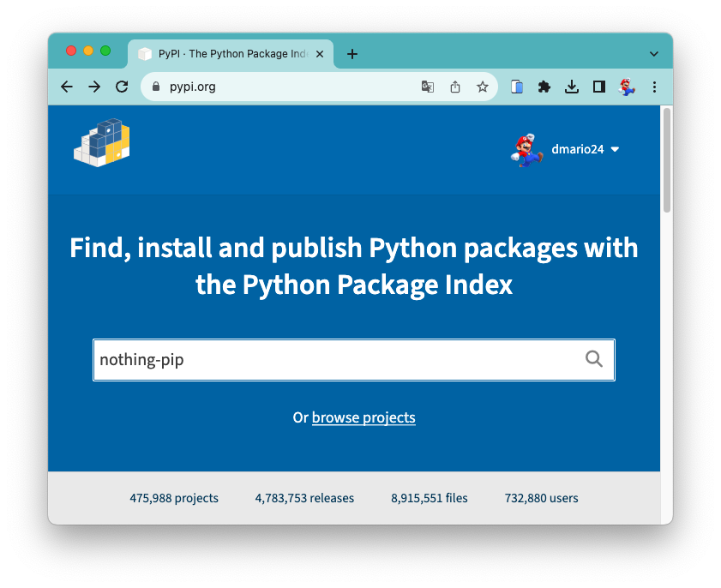Open Chrome's three-dot menu

(654, 87)
